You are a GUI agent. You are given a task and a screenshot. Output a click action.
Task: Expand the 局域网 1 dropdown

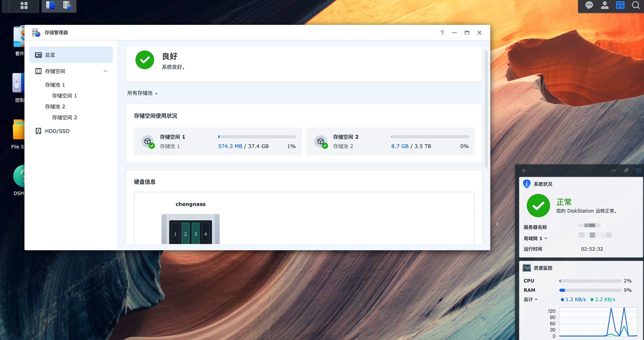pos(535,238)
